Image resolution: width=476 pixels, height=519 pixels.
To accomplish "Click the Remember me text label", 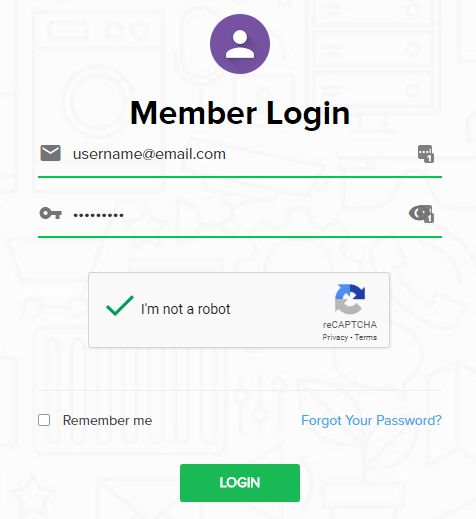I will tap(107, 420).
